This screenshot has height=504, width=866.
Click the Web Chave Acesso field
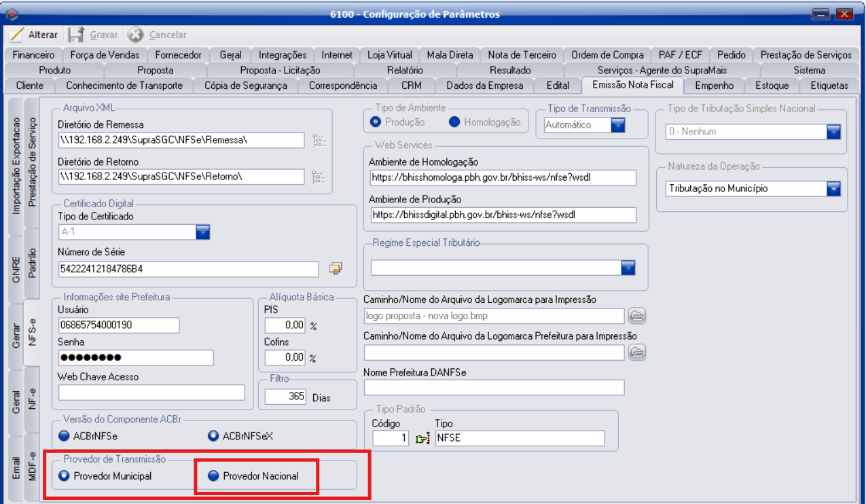tap(151, 393)
